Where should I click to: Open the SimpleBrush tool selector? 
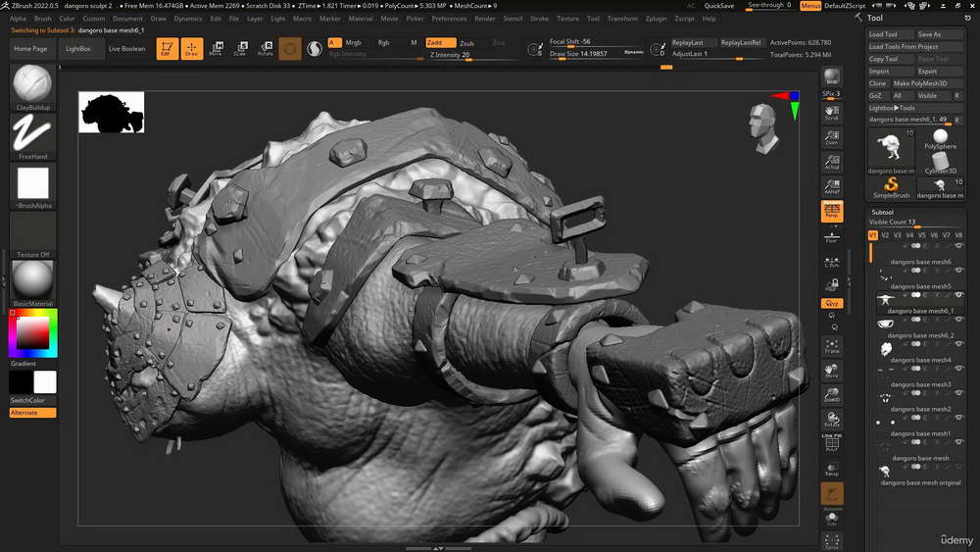(891, 187)
